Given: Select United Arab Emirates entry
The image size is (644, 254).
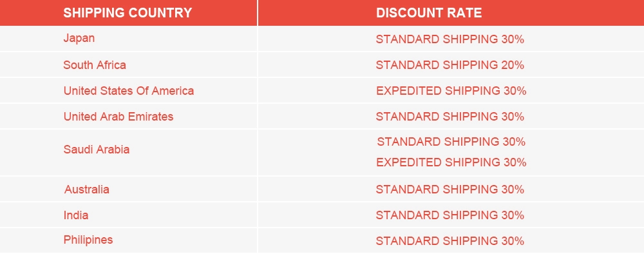Looking at the screenshot, I should click(118, 117).
